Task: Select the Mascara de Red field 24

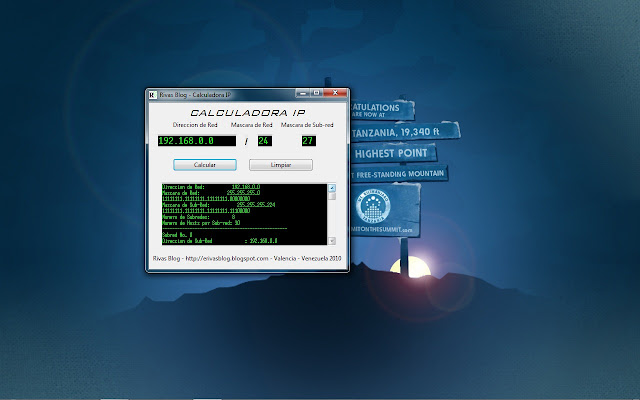Action: (264, 141)
